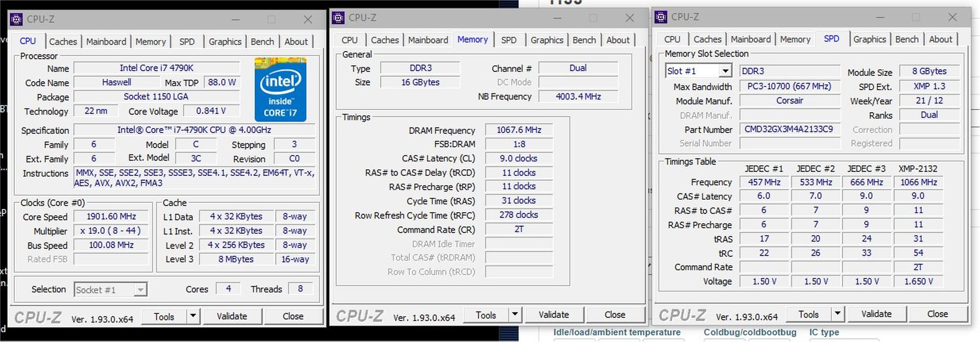The image size is (980, 342).
Task: Switch to Memory tab in left CPU window
Action: point(151,42)
